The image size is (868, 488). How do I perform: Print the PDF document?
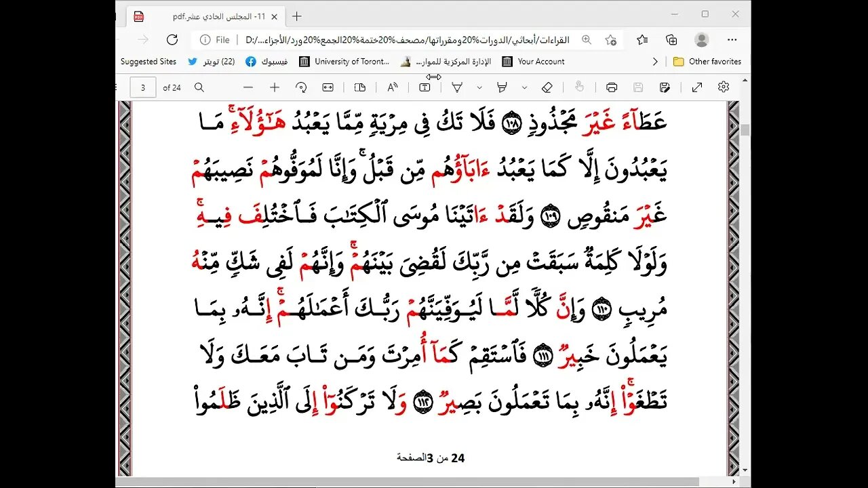click(x=612, y=87)
